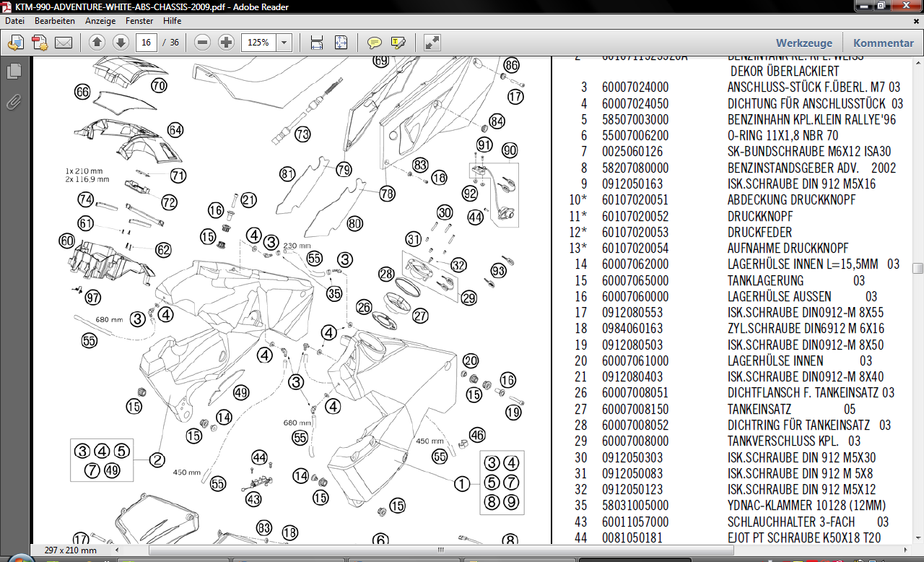The height and width of the screenshot is (562, 924).
Task: Click the zoom in plus button
Action: (x=226, y=43)
